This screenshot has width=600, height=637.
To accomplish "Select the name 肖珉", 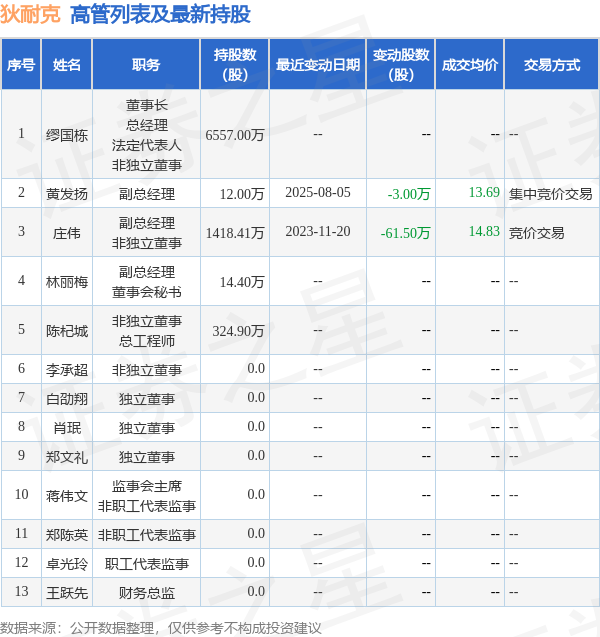I will click(67, 428).
